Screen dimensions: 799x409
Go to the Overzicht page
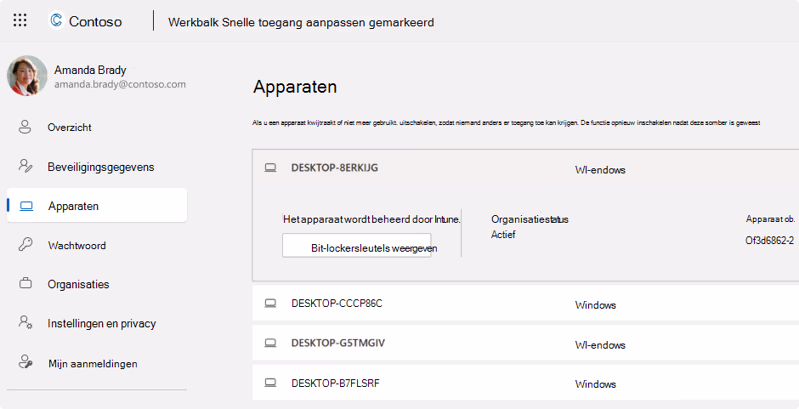click(69, 128)
